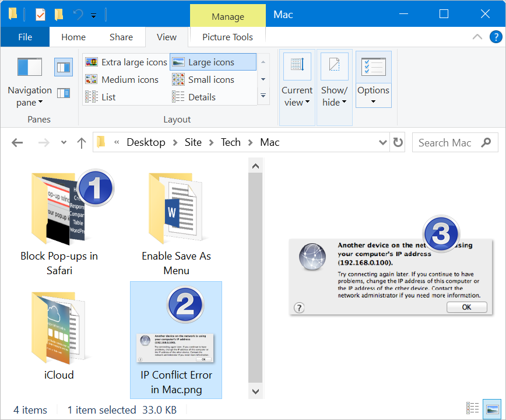This screenshot has height=420, width=506.
Task: Open the address bar history dropdown
Action: 383,142
